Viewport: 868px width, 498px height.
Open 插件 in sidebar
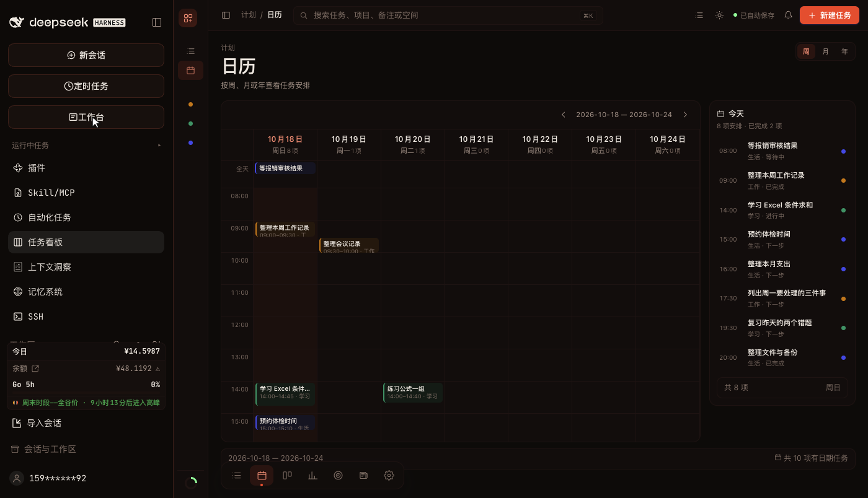click(86, 168)
